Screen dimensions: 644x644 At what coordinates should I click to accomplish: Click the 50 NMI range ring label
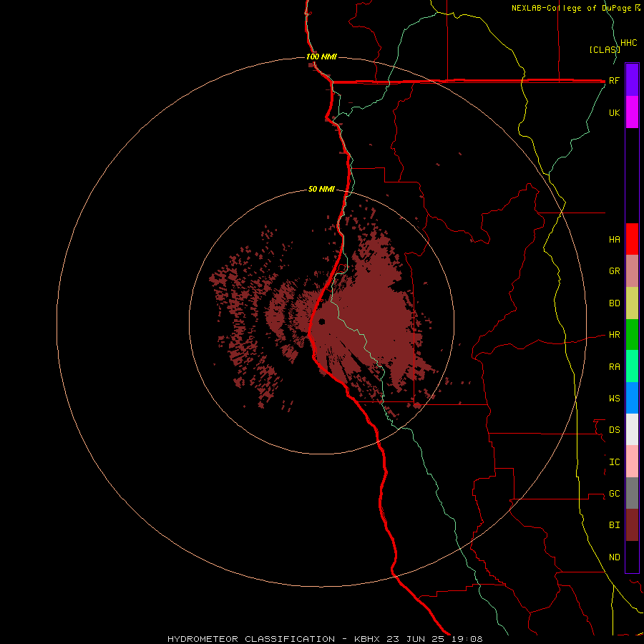click(x=321, y=189)
